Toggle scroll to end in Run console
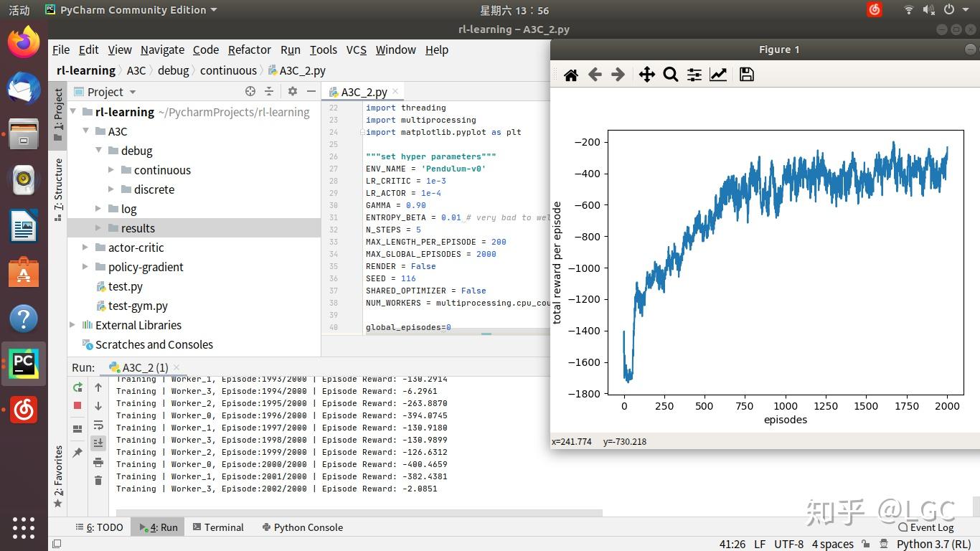980x551 pixels. coord(98,443)
